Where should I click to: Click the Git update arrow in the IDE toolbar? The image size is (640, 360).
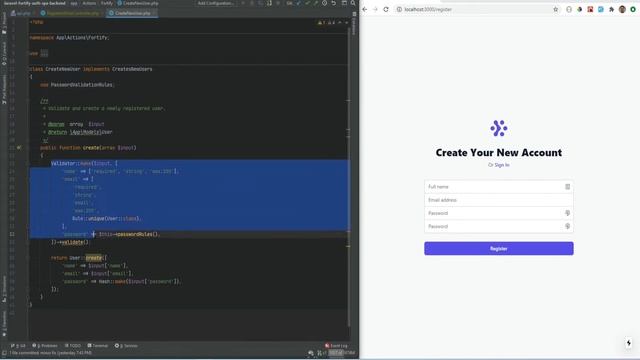299,3
